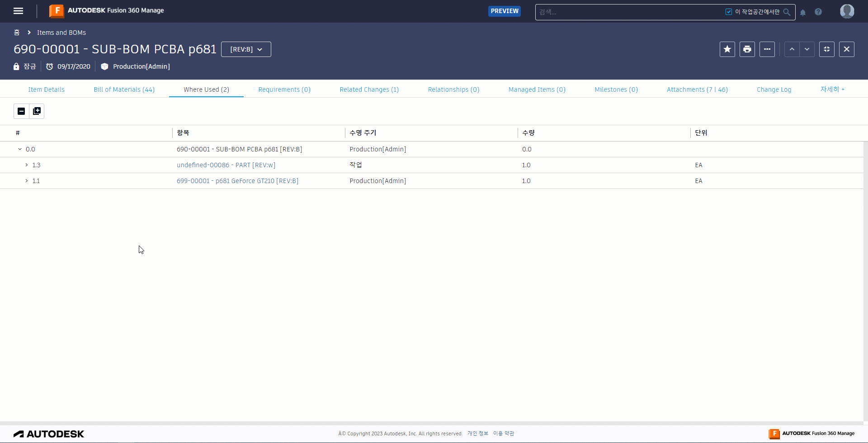Click the Autodesk logo in the footer

tap(49, 434)
